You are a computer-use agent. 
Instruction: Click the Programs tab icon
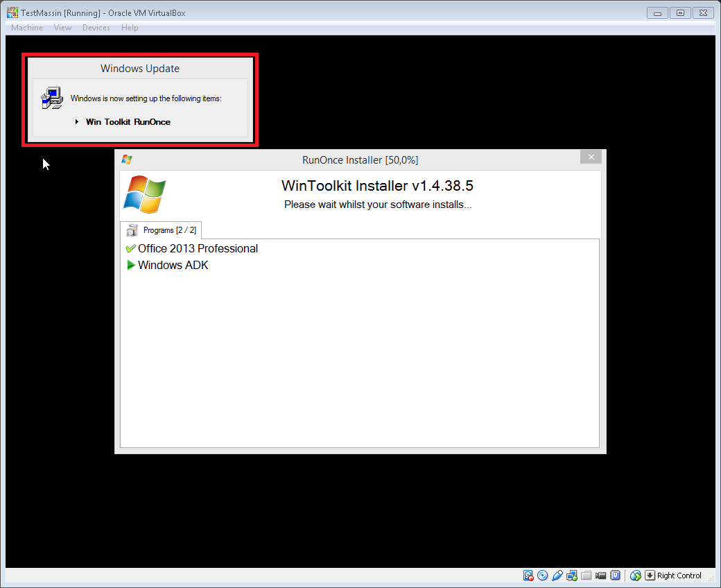[x=132, y=230]
